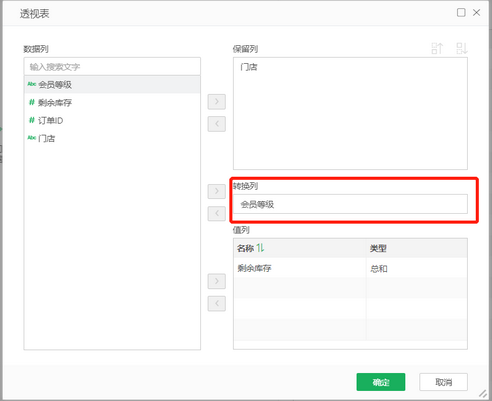Click the right arrow to add to 保留列
Image resolution: width=492 pixels, height=401 pixels.
(x=217, y=101)
